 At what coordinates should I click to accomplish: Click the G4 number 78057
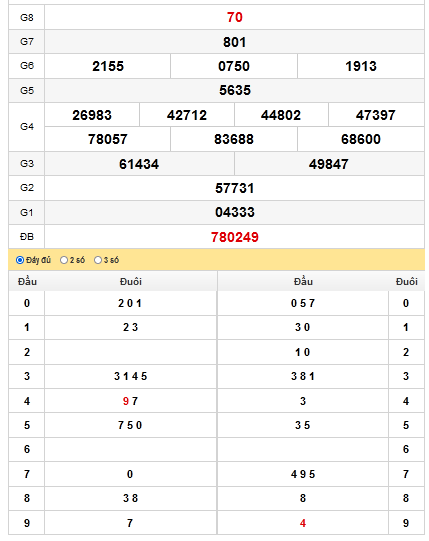108,139
